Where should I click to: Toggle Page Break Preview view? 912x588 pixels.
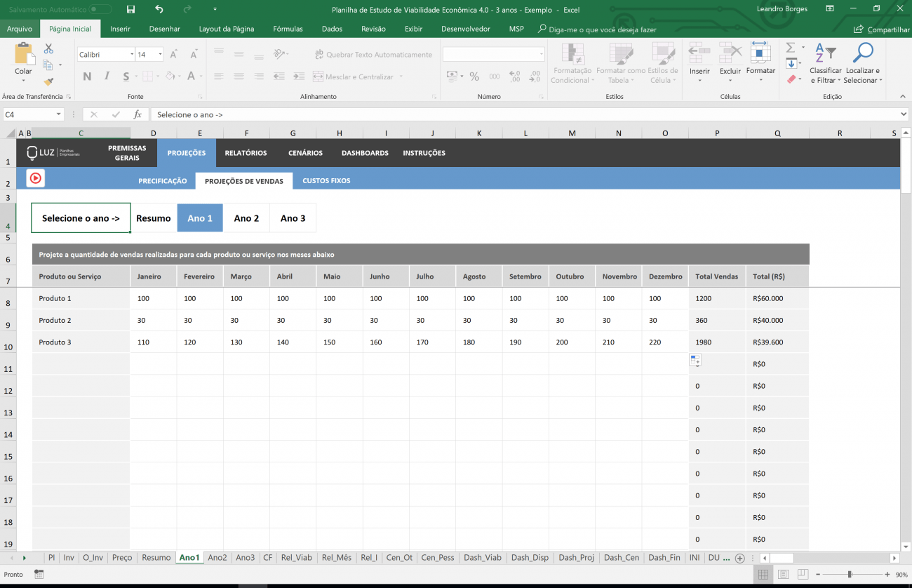(803, 575)
